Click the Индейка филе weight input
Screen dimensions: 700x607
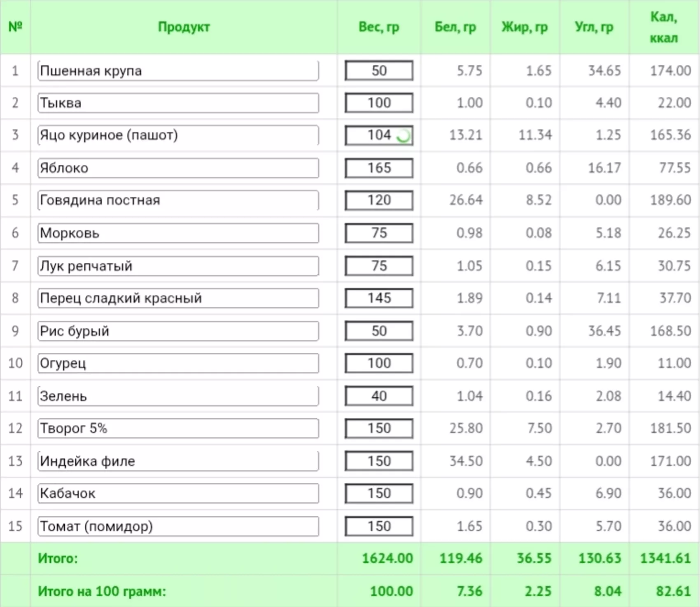tap(379, 461)
